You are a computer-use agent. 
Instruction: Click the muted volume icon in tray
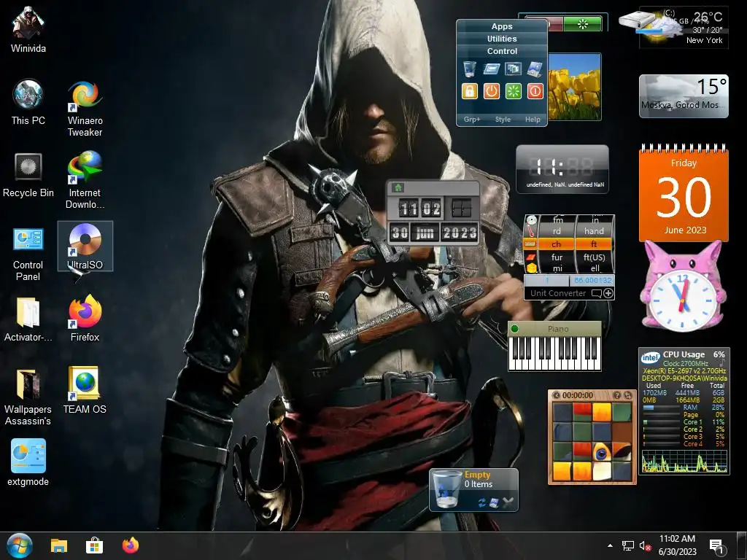(x=645, y=545)
